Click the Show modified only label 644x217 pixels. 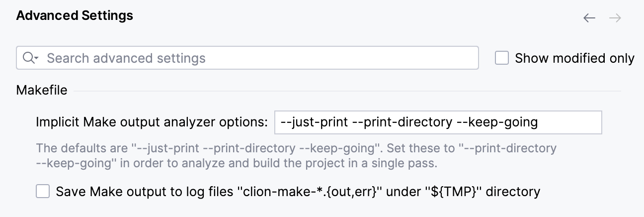click(x=574, y=58)
